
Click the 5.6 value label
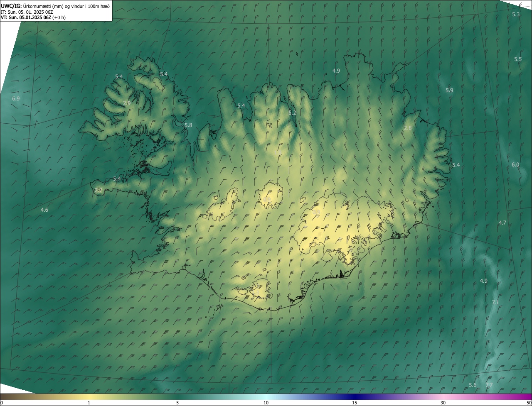tap(473, 385)
